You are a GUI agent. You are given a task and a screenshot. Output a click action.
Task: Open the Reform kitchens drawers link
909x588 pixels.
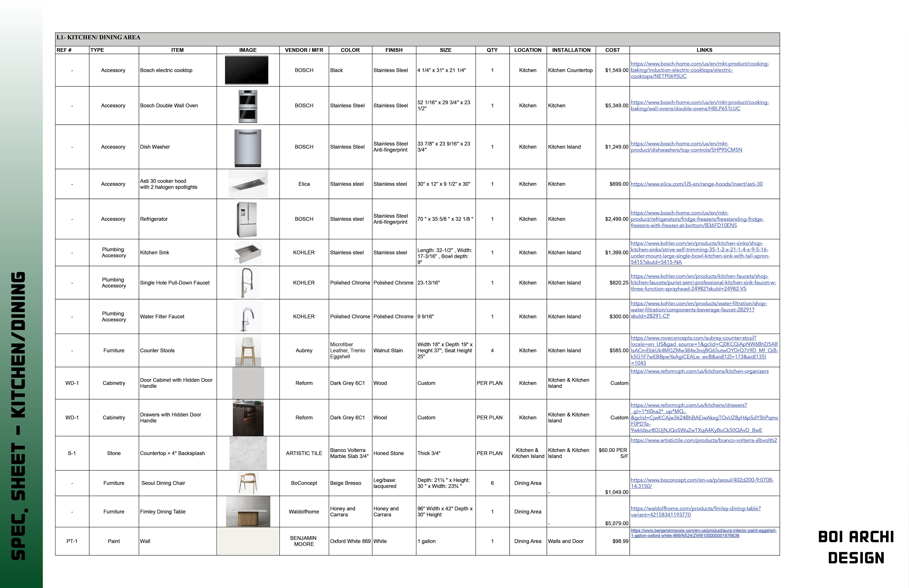click(705, 418)
